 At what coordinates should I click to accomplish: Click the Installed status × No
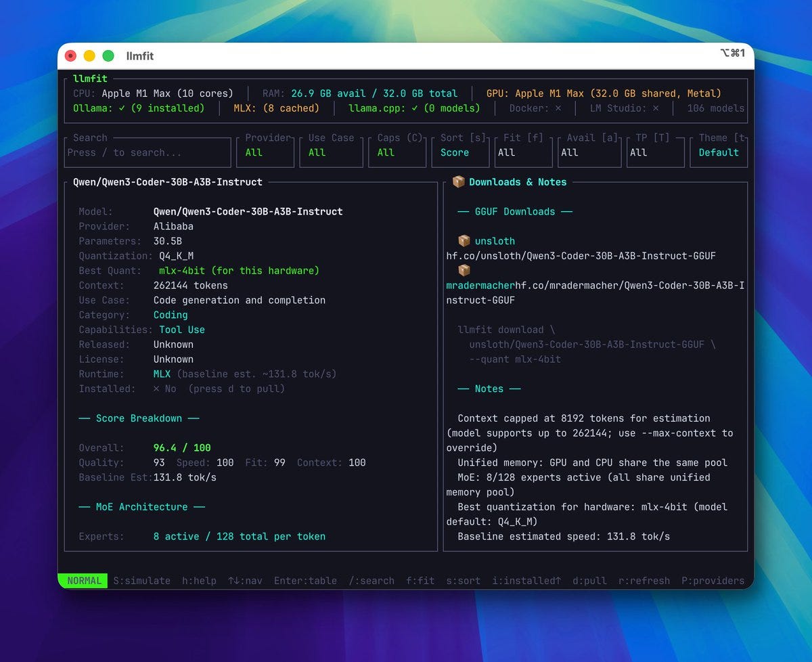tap(164, 389)
